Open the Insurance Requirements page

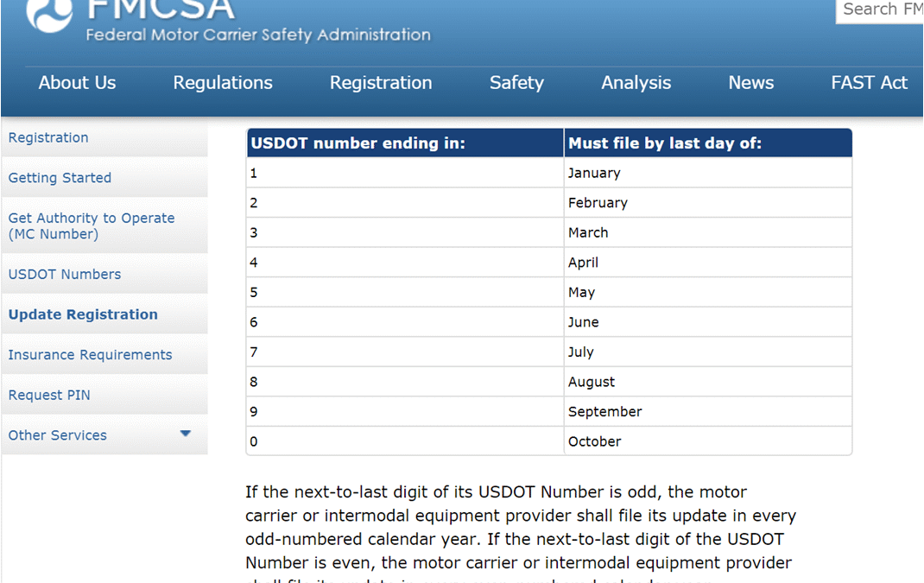coord(90,354)
